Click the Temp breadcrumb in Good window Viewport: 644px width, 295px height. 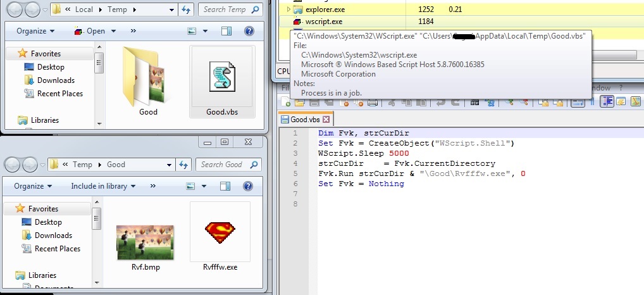pos(82,165)
